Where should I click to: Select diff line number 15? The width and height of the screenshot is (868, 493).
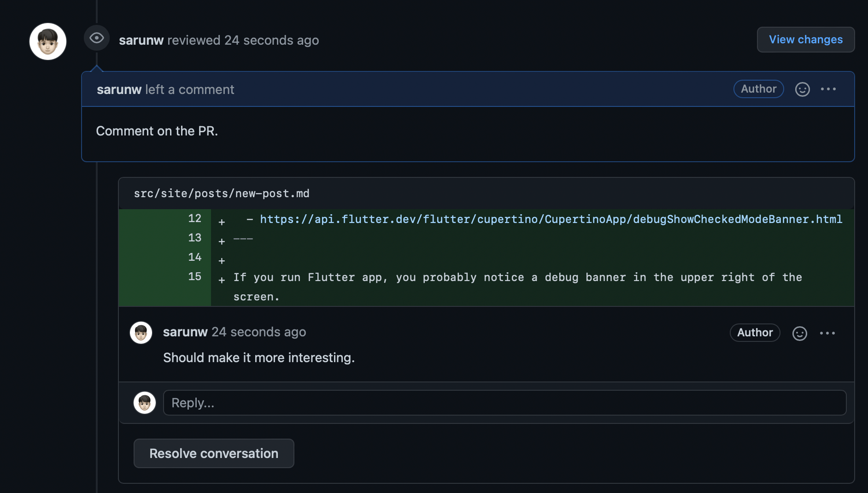(194, 276)
